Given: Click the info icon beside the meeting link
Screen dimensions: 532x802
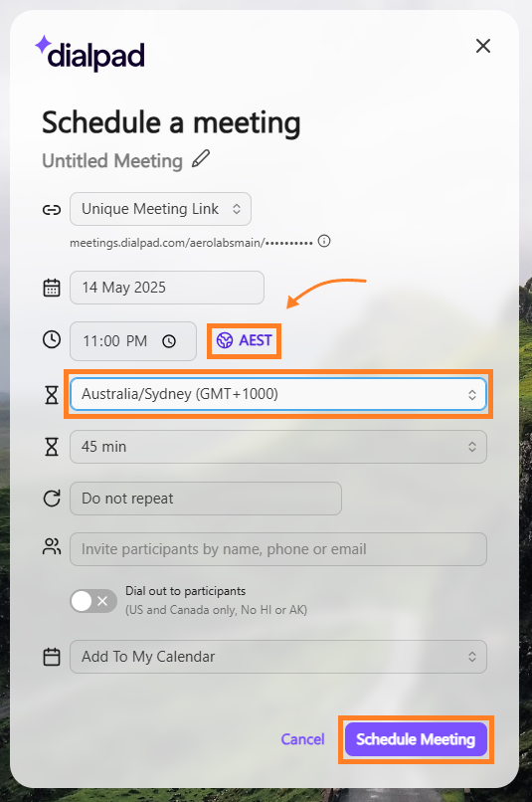Looking at the screenshot, I should click(x=324, y=241).
